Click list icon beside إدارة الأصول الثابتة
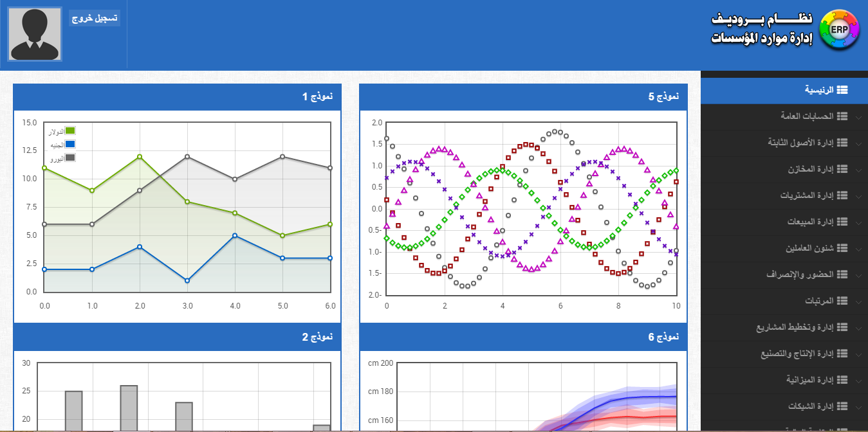The image size is (868, 432). click(842, 143)
